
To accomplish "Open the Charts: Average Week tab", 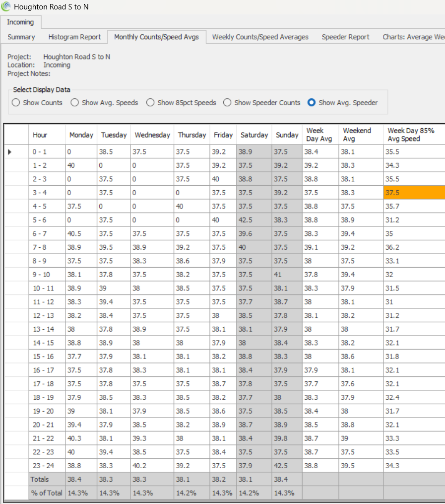I will (x=413, y=37).
